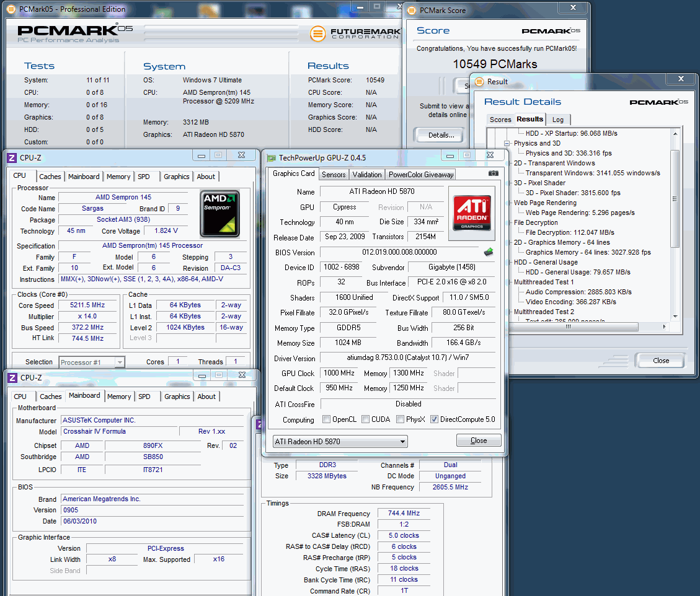Click the DRAM Frequency value 744.4 MHz
700x596 pixels.
coord(404,514)
